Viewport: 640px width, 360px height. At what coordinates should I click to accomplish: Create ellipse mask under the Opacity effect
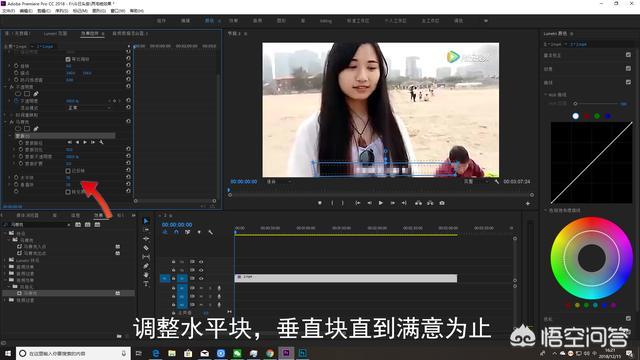coord(18,93)
